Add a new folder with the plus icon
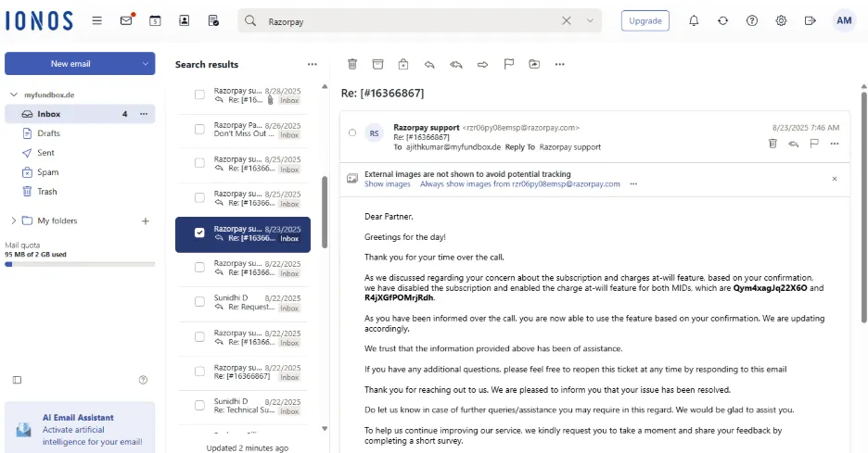Image resolution: width=868 pixels, height=453 pixels. (146, 221)
